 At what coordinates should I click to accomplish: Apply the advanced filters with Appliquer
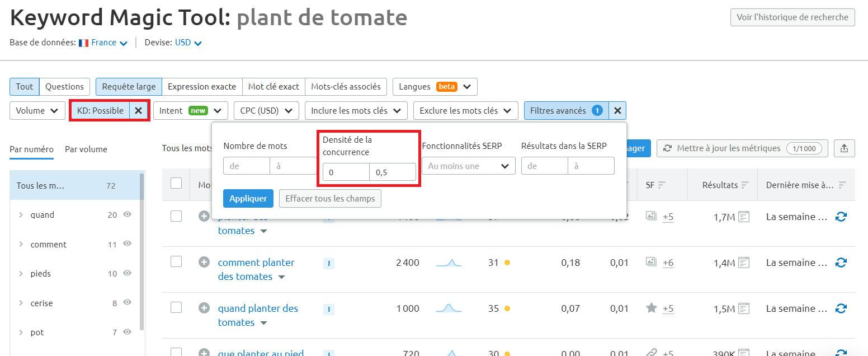[x=248, y=198]
